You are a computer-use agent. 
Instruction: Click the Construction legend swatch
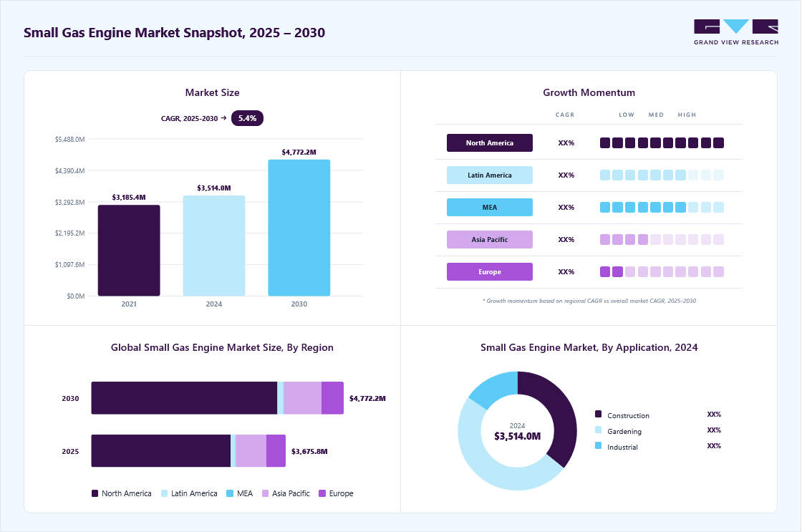coord(599,414)
